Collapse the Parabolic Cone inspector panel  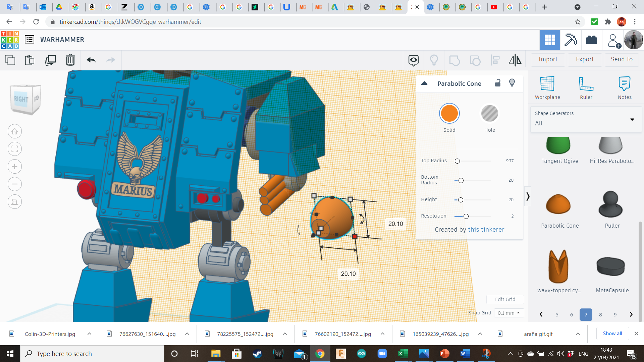click(x=424, y=83)
